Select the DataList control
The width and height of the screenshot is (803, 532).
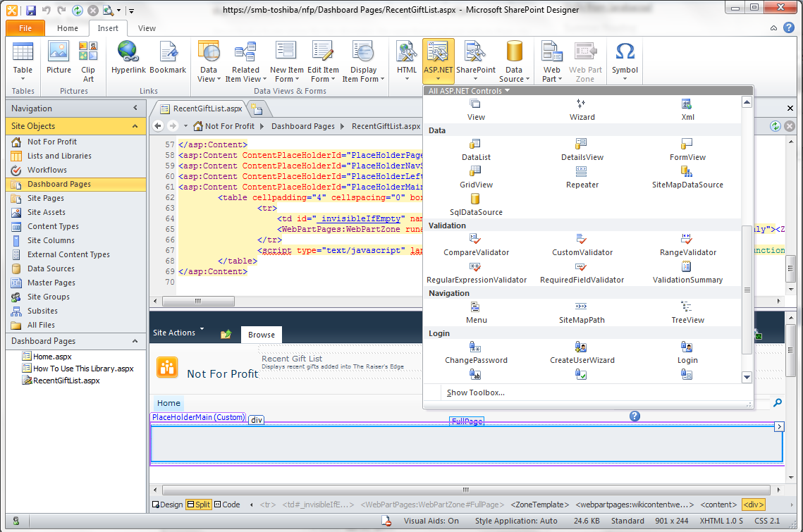476,150
